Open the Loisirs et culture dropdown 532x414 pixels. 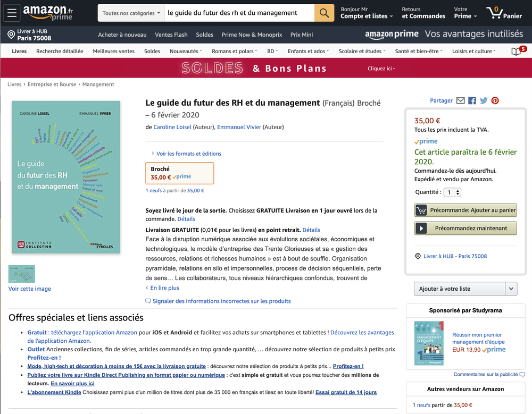coord(473,51)
